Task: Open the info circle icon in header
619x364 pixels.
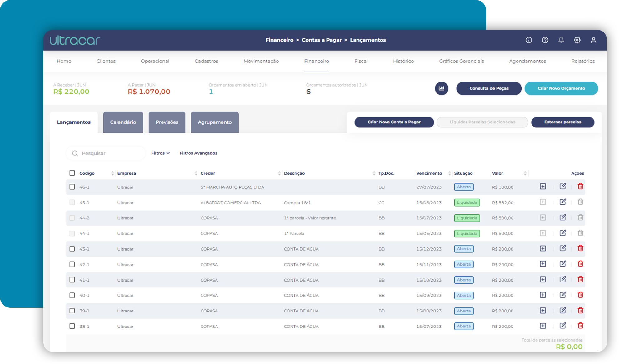Action: pos(528,40)
